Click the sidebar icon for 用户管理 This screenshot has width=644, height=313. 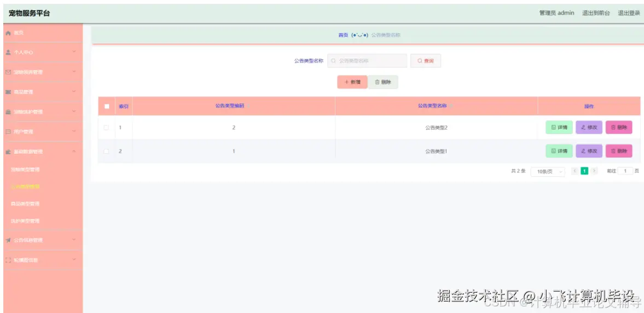tap(8, 132)
